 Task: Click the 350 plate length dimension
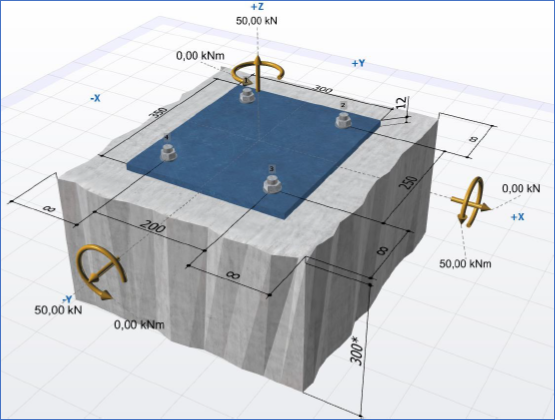click(x=159, y=114)
